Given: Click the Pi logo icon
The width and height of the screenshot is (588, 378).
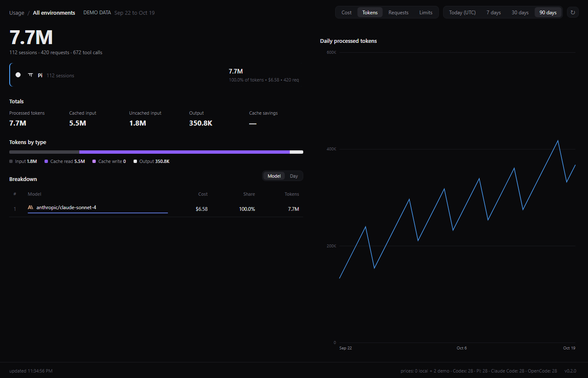Looking at the screenshot, I should (x=30, y=75).
